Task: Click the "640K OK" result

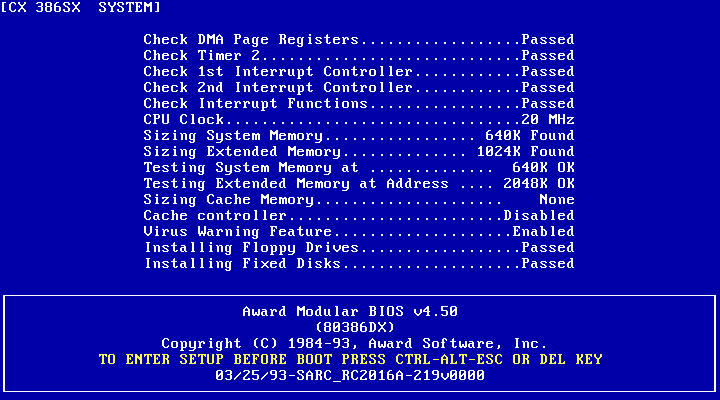Action: coord(543,168)
